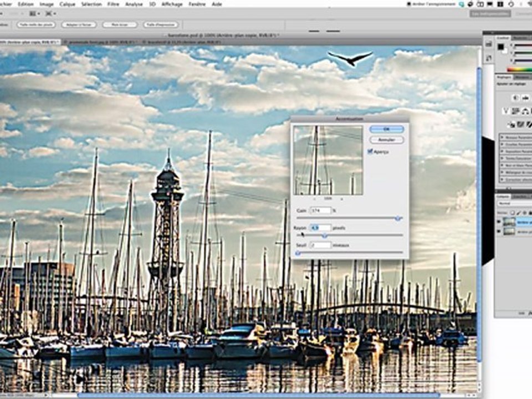
Task: Open the Fenêtre menu
Action: 197,4
